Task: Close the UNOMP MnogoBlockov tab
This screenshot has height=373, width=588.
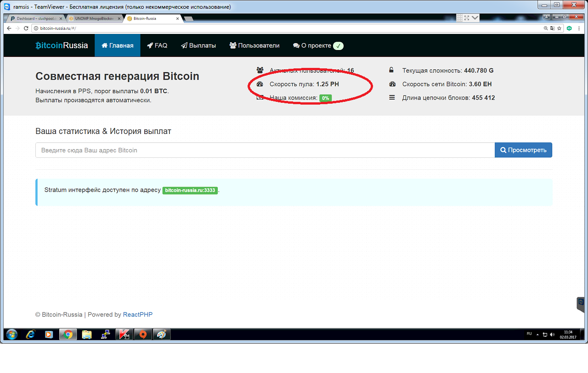Action: pos(120,19)
